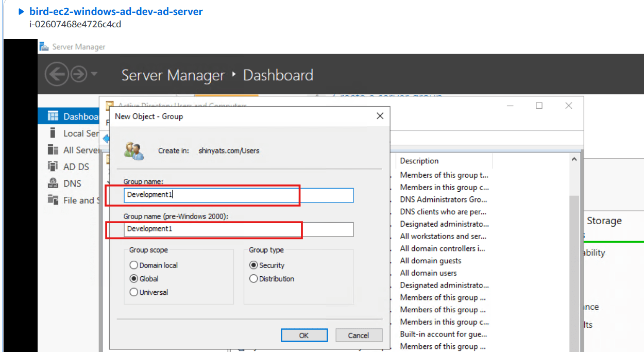Click the Server Manager back arrow button
Screen dimensions: 644x352
point(56,75)
